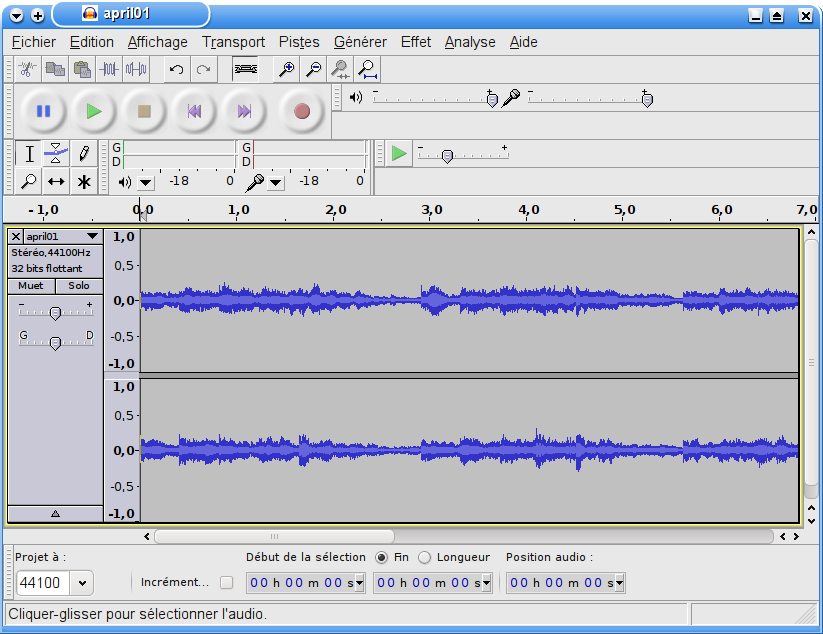The height and width of the screenshot is (634, 823).
Task: Open the Analyse menu
Action: click(x=470, y=42)
